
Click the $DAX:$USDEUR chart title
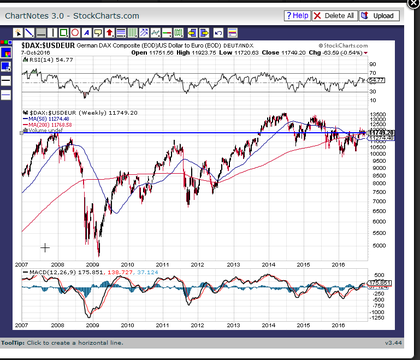[x=48, y=45]
